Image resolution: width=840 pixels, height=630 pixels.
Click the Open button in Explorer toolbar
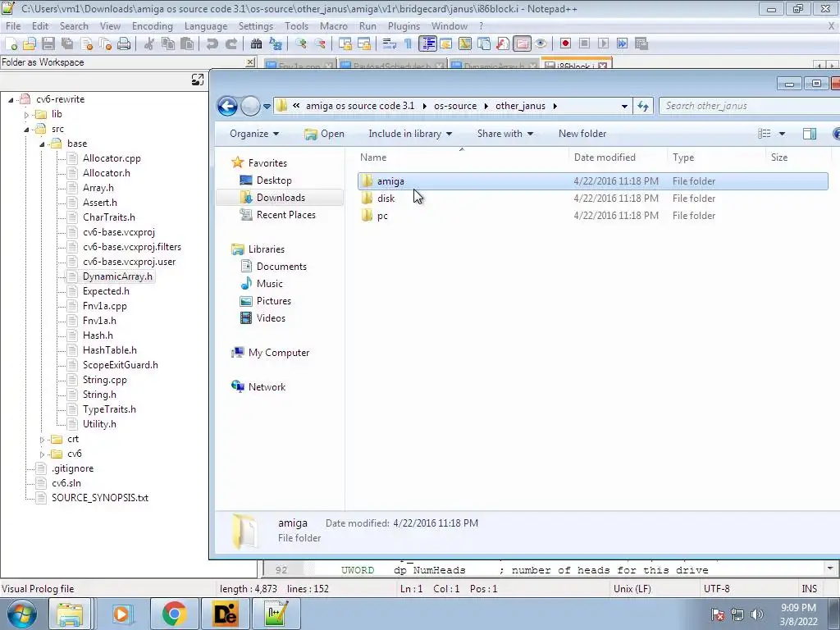[x=324, y=134]
